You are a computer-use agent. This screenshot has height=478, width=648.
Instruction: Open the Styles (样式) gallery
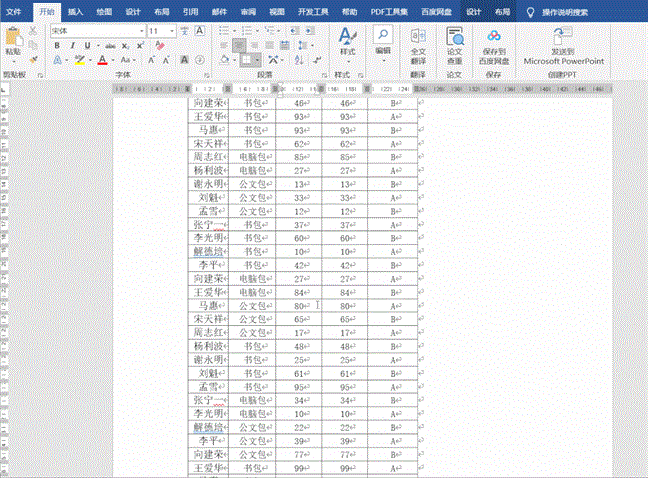(x=347, y=40)
